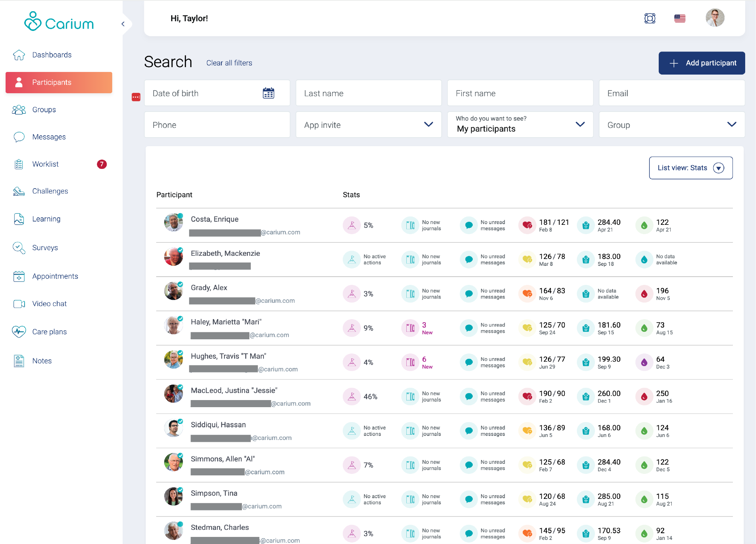This screenshot has width=756, height=544.
Task: Click the Simpson, Tina messages icon
Action: [x=469, y=500]
